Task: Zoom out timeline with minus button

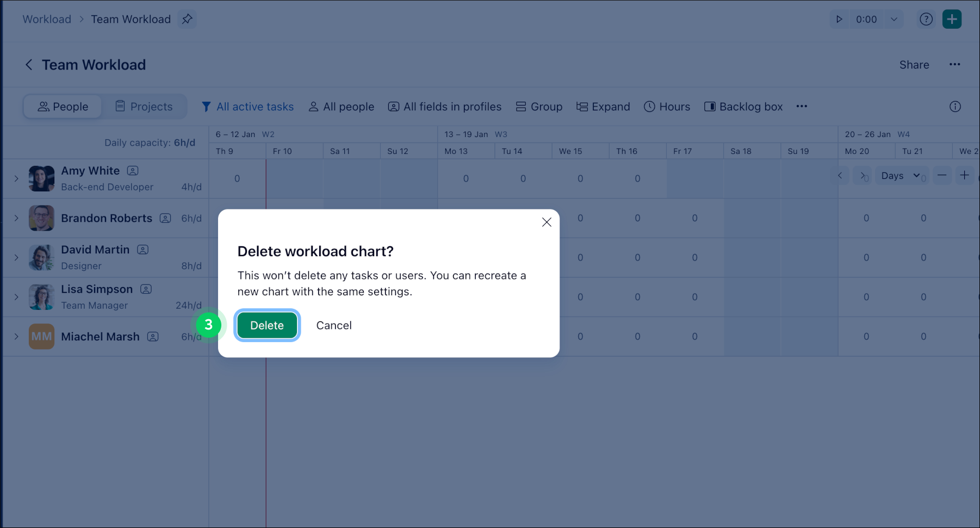Action: click(942, 175)
